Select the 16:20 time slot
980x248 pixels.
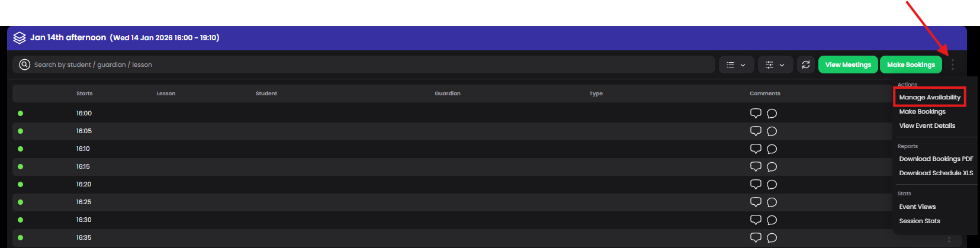coord(83,184)
